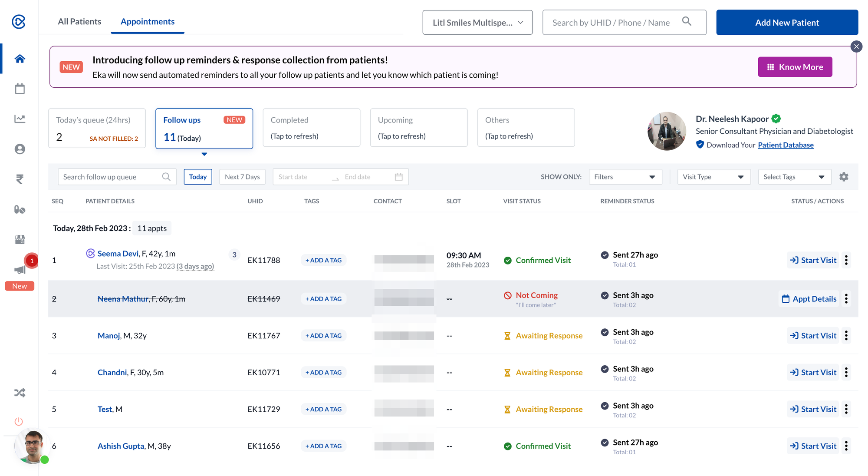Open the calendar icon in sidebar
The image size is (868, 476).
[20, 89]
